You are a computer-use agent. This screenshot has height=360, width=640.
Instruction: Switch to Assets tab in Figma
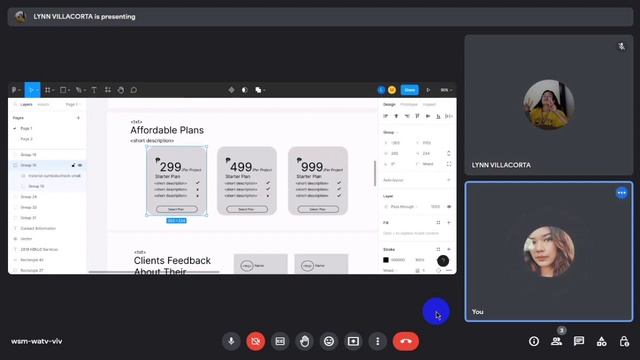43,104
